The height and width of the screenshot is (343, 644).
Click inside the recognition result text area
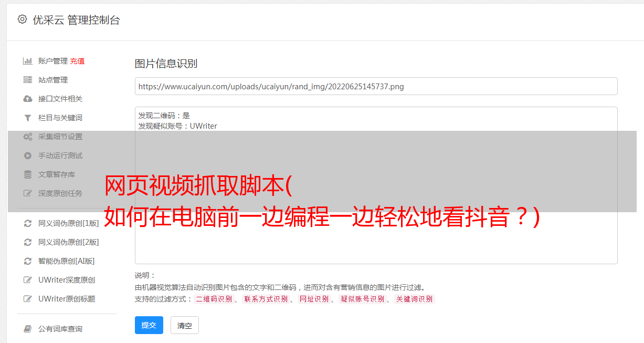(x=376, y=185)
